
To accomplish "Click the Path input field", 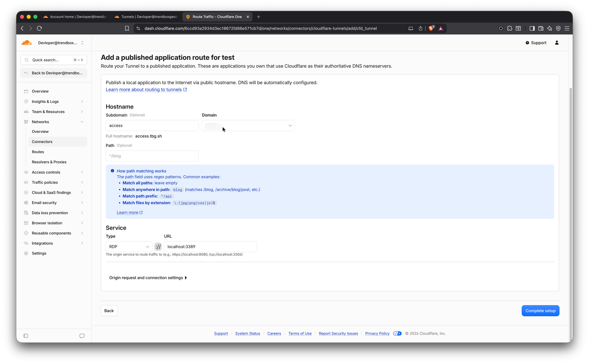I will pos(152,156).
